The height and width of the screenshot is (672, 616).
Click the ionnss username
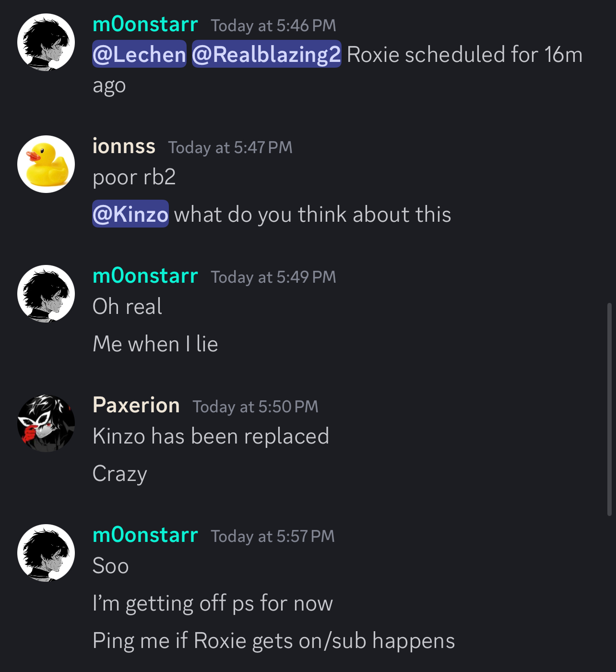(x=124, y=146)
